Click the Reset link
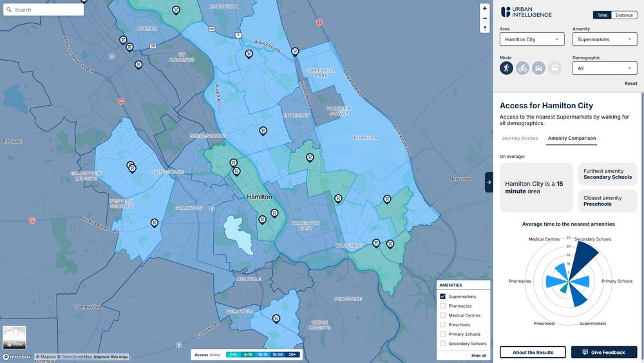The width and height of the screenshot is (644, 363). [631, 83]
